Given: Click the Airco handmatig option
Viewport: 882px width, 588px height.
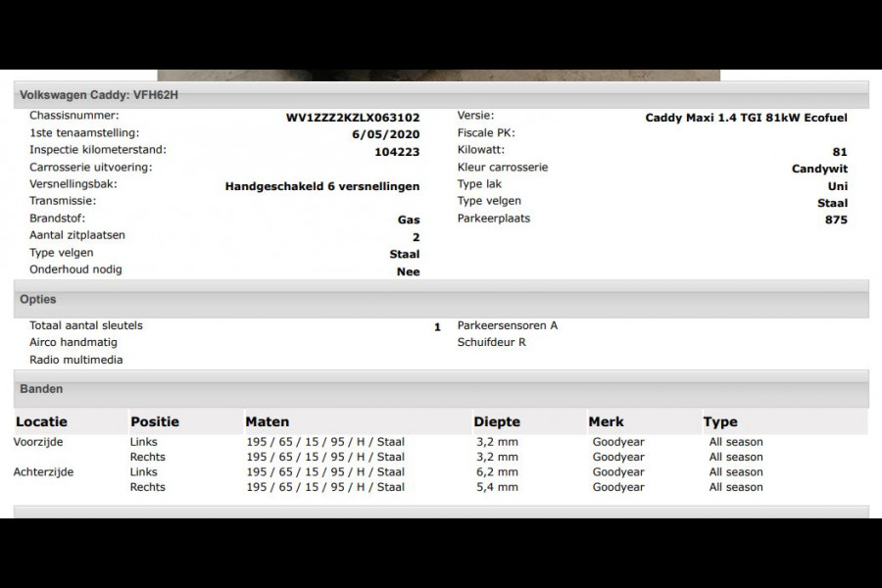Looking at the screenshot, I should tap(73, 343).
